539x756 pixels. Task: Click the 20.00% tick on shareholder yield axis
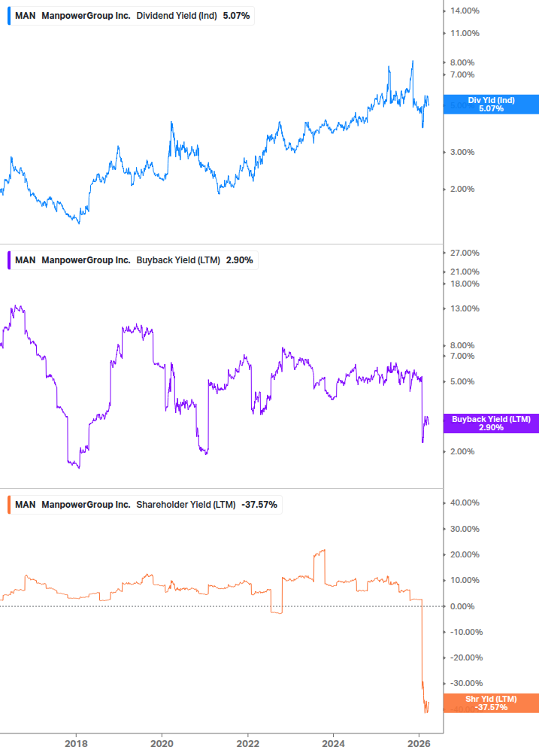coord(465,555)
